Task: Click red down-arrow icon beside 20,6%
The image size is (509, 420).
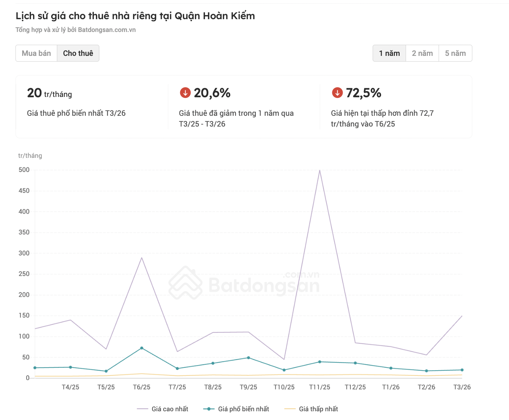Action: [185, 93]
